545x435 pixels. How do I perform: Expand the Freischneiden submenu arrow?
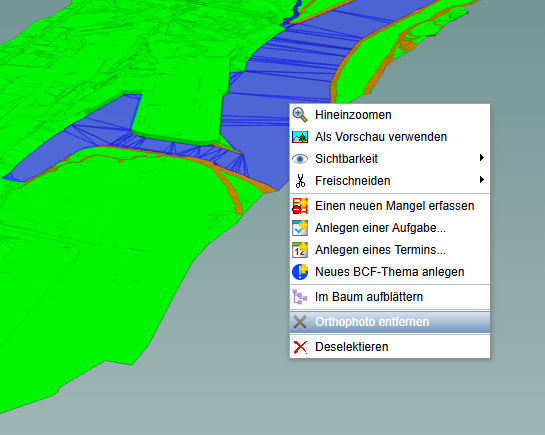tap(481, 180)
